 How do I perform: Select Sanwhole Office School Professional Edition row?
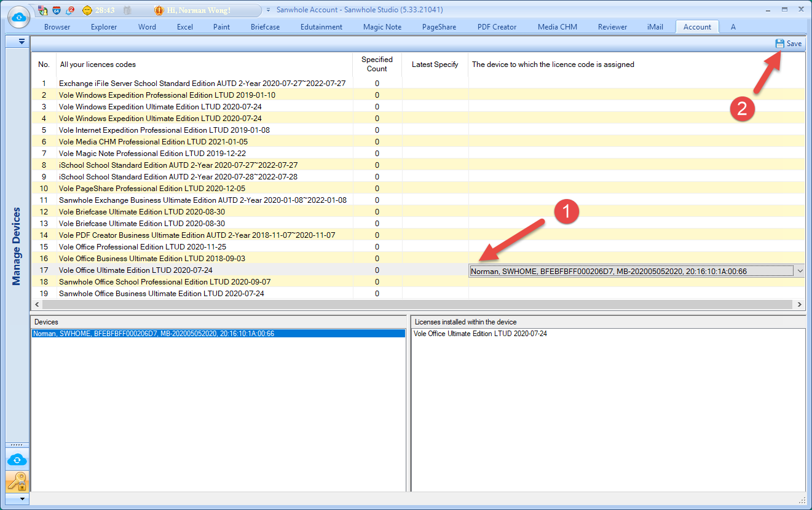click(x=418, y=282)
